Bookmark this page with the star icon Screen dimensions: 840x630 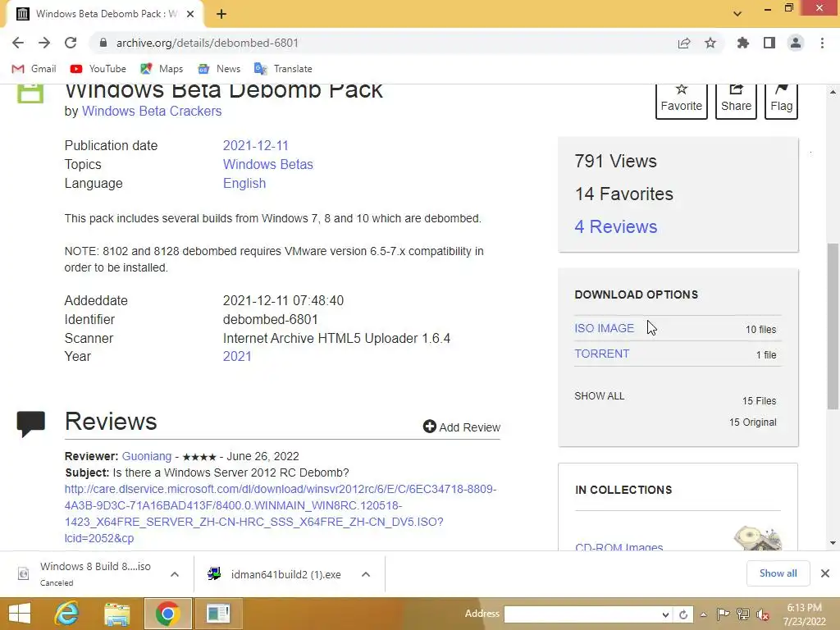click(x=710, y=43)
